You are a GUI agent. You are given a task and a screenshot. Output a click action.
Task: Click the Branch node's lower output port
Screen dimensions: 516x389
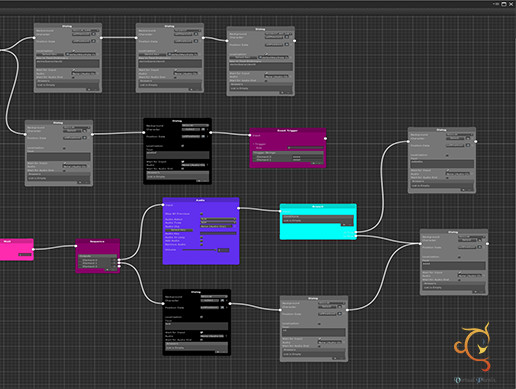click(356, 236)
